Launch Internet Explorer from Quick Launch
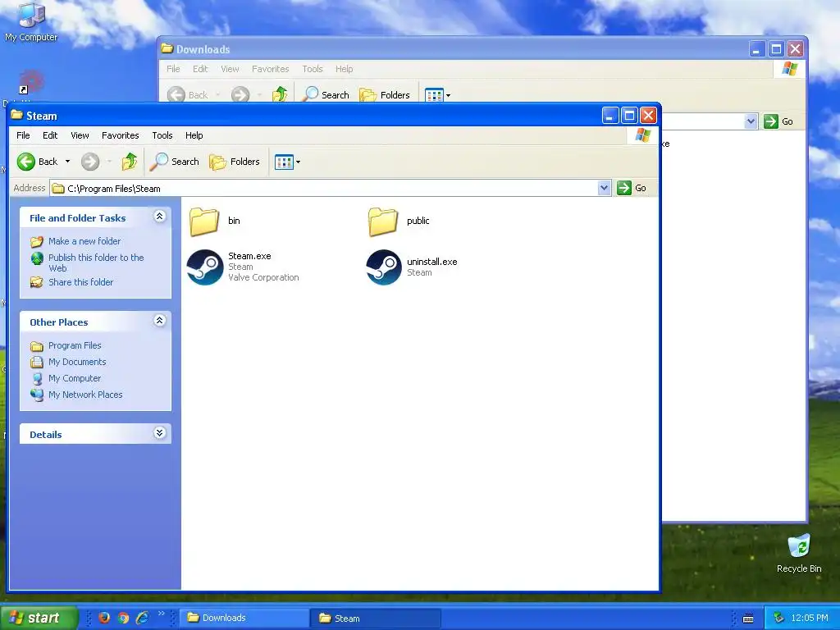840x630 pixels. [x=143, y=618]
